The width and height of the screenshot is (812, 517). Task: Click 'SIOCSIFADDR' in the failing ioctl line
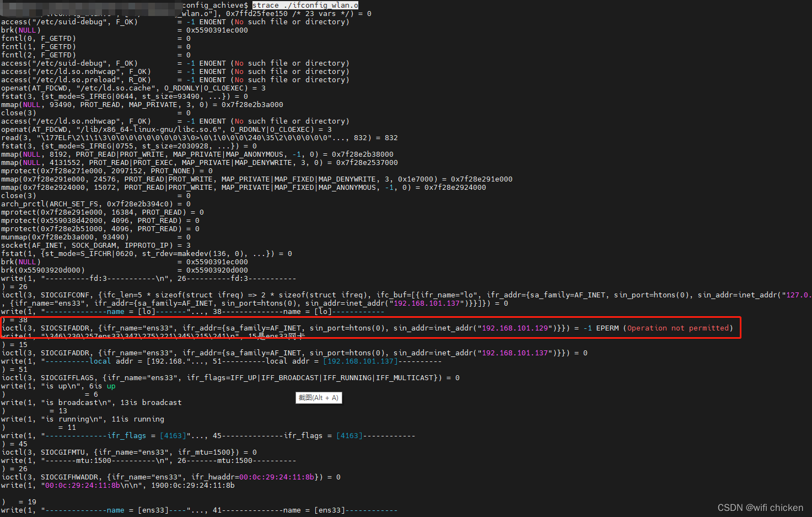(64, 328)
